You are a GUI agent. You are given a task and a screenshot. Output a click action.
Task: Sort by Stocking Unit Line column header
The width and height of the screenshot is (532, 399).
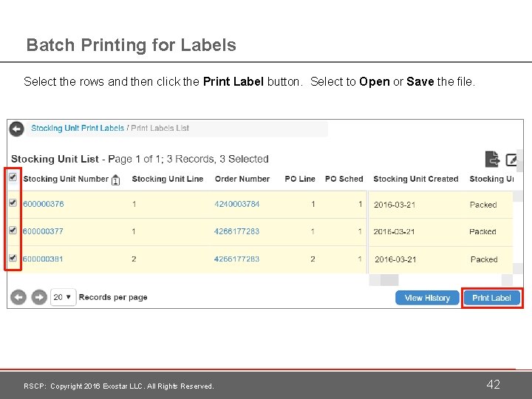click(168, 179)
